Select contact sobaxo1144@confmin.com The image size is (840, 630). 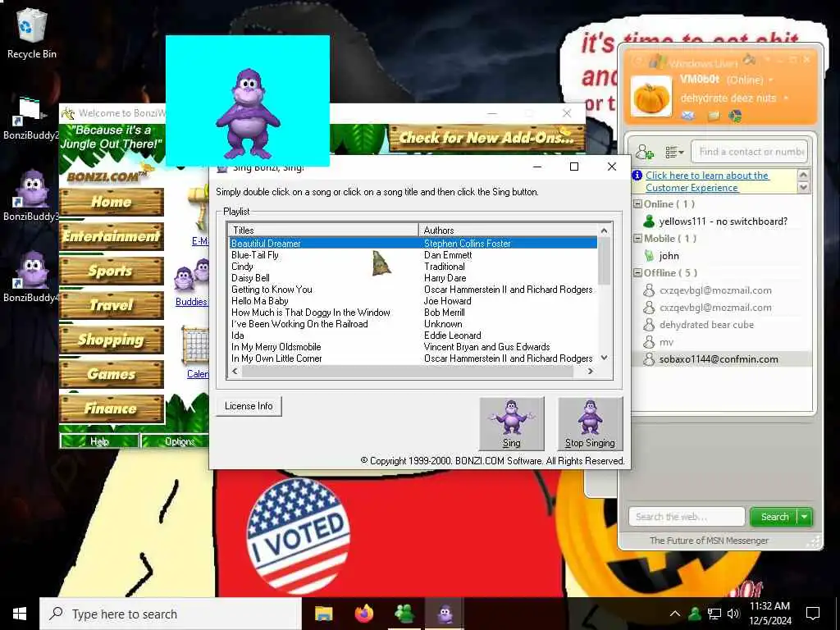pyautogui.click(x=722, y=359)
